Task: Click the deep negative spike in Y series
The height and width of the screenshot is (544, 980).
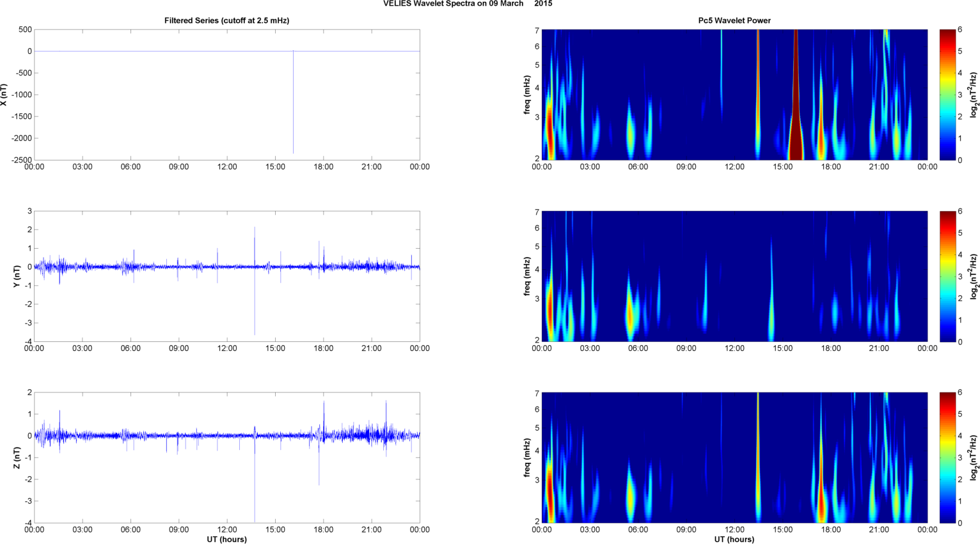Action: coord(255,300)
